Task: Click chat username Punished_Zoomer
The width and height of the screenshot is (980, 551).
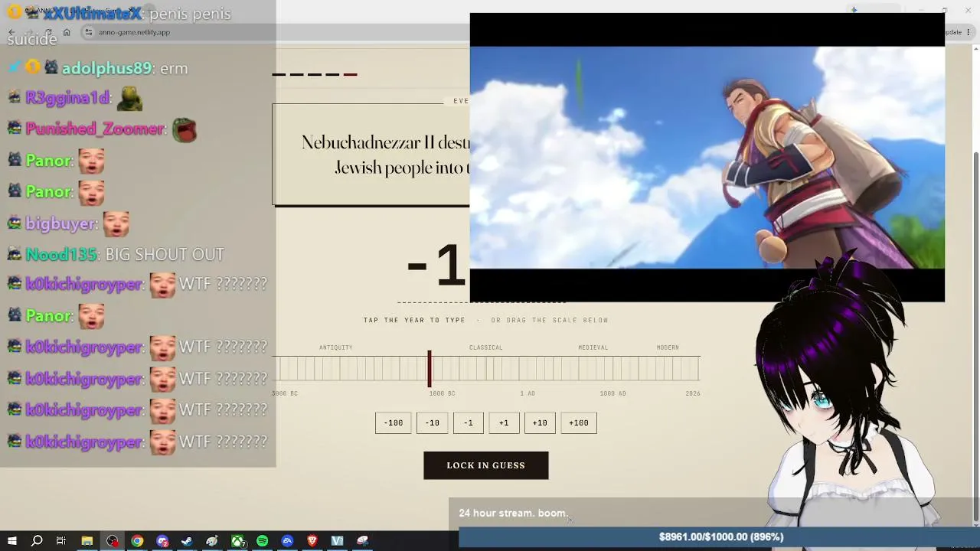Action: pos(95,129)
